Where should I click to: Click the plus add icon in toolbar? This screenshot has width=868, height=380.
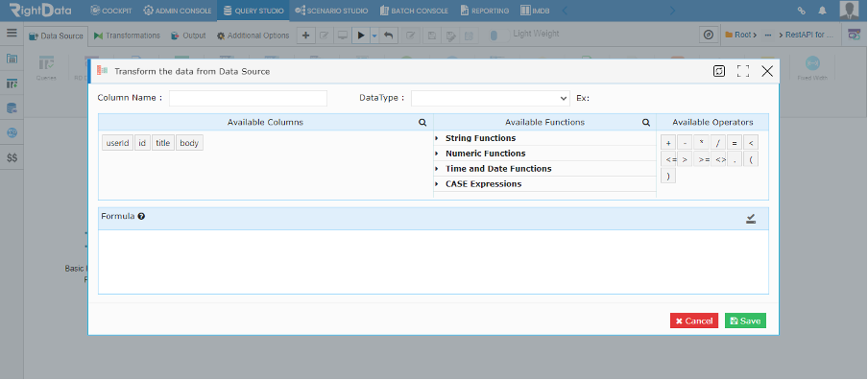point(305,36)
